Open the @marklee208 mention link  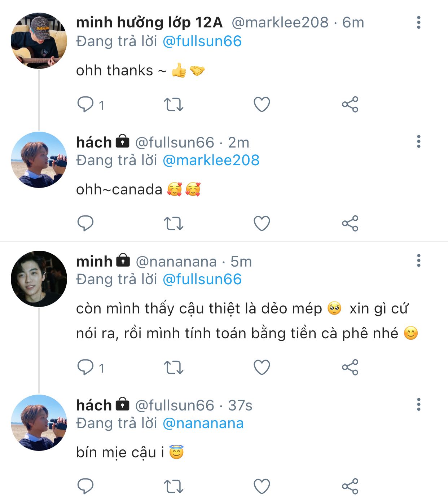click(x=211, y=160)
